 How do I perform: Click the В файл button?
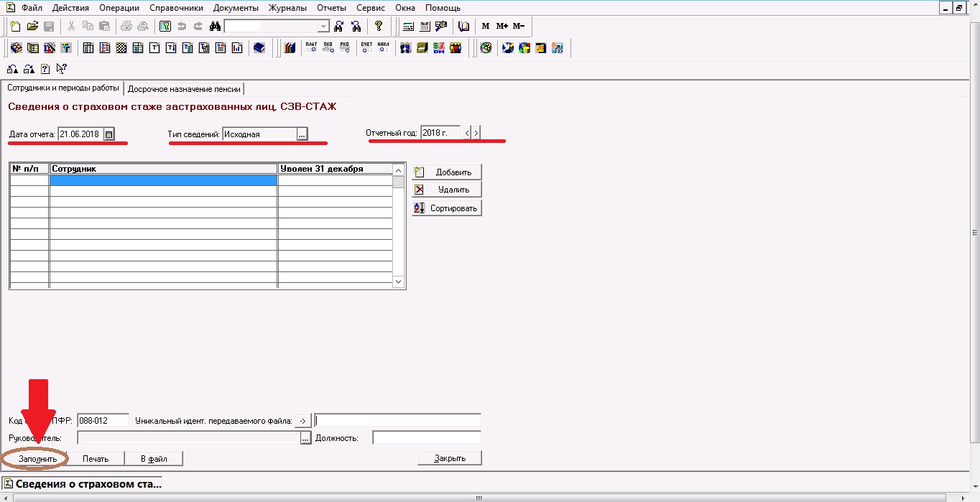[154, 458]
